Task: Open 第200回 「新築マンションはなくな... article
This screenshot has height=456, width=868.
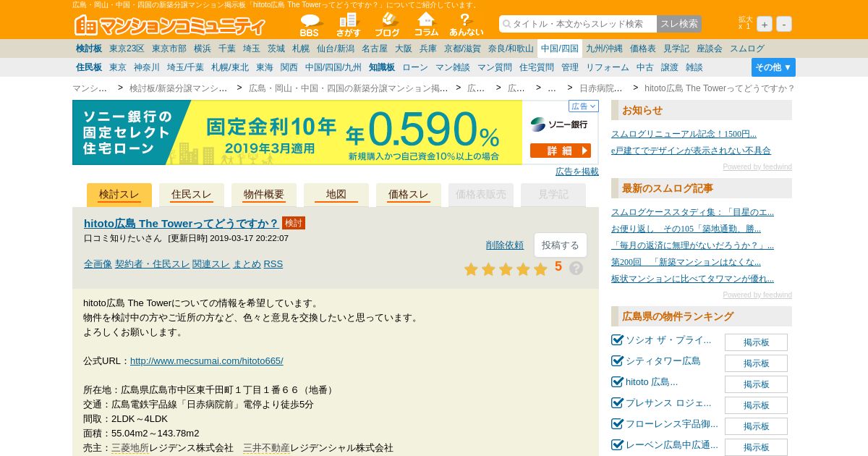Action: coord(686,262)
